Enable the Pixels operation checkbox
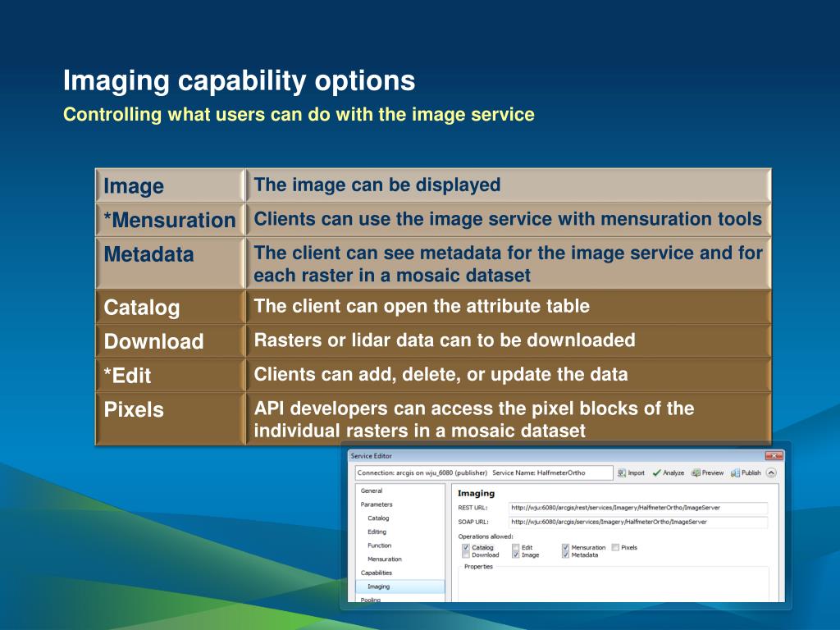This screenshot has width=840, height=630. click(615, 547)
